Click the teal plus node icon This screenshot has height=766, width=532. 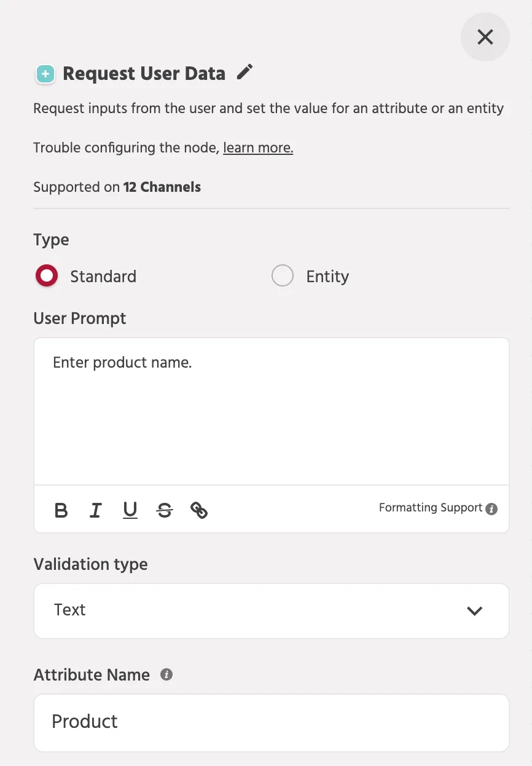click(45, 74)
